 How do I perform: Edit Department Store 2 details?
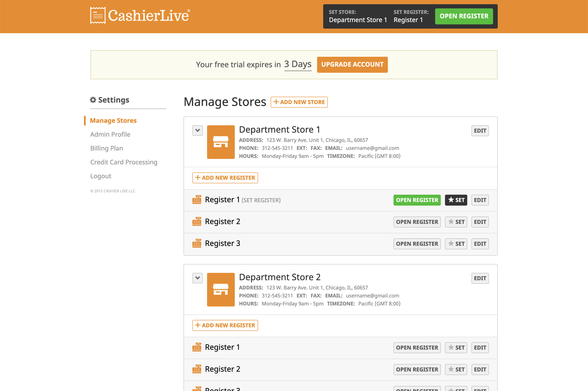[480, 278]
